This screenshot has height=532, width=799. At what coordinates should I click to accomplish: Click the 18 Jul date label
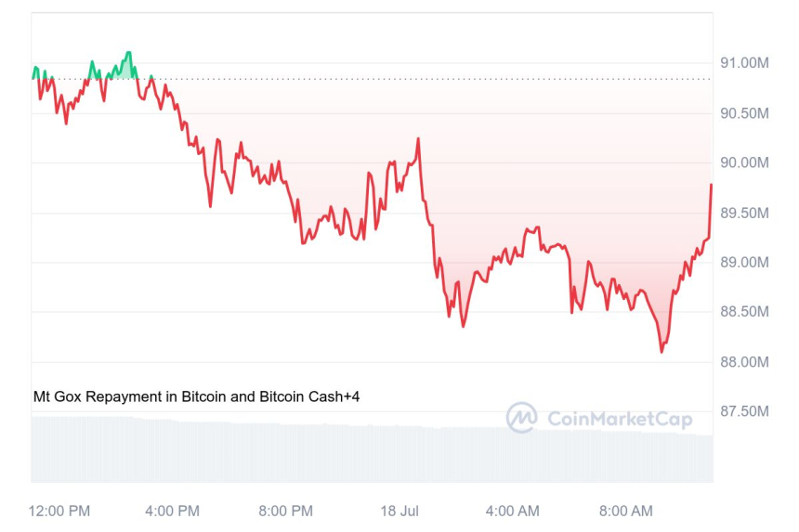tap(400, 511)
